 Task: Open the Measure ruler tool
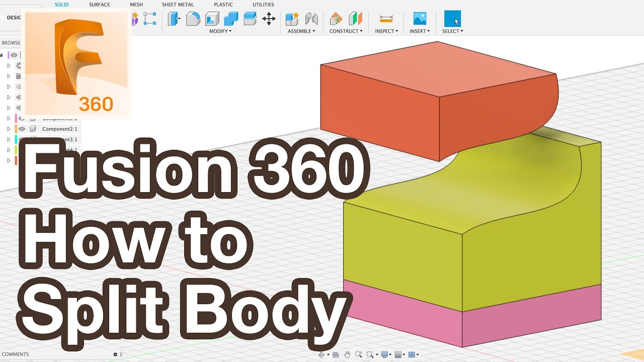tap(386, 19)
